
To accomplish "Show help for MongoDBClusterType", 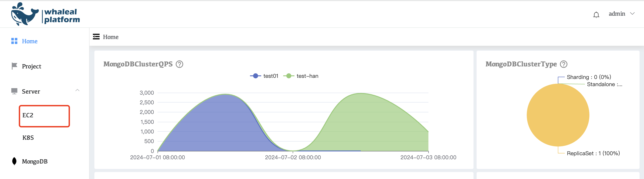I will (563, 64).
